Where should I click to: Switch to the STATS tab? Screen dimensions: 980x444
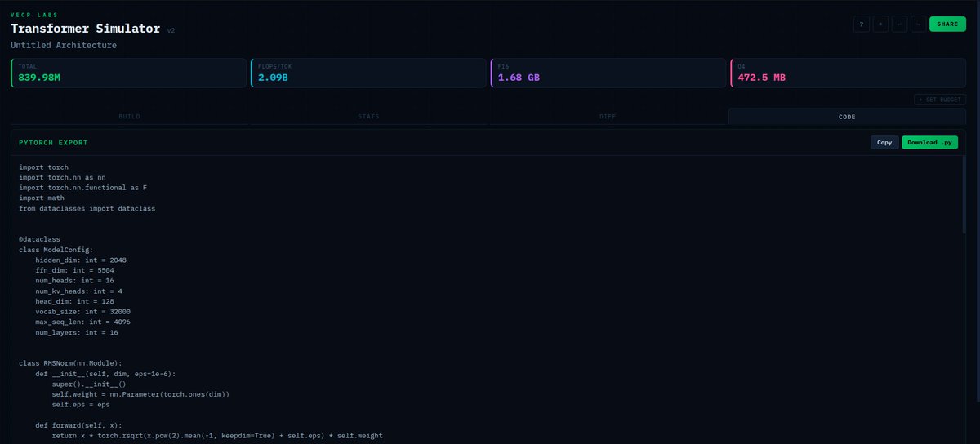coord(369,117)
